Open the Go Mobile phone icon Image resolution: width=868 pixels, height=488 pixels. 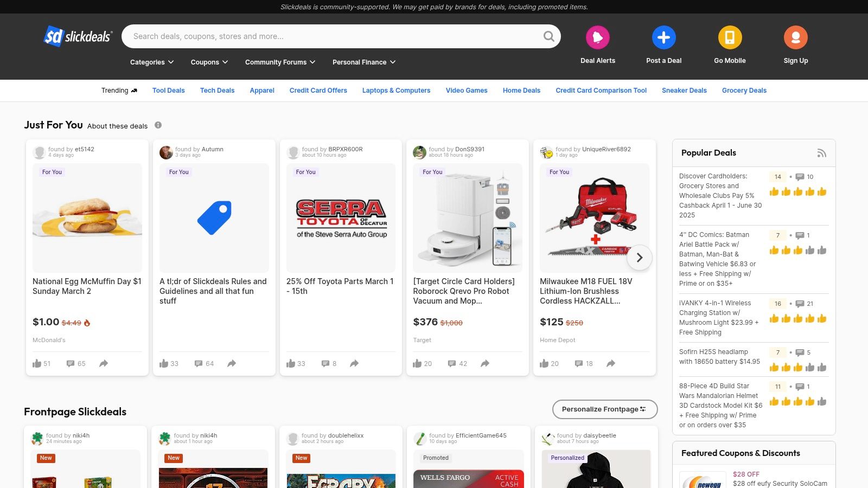coord(730,37)
